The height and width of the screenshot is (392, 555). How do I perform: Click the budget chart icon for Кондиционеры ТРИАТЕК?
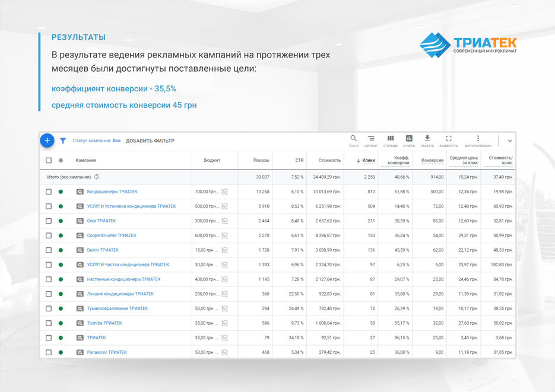tap(224, 192)
